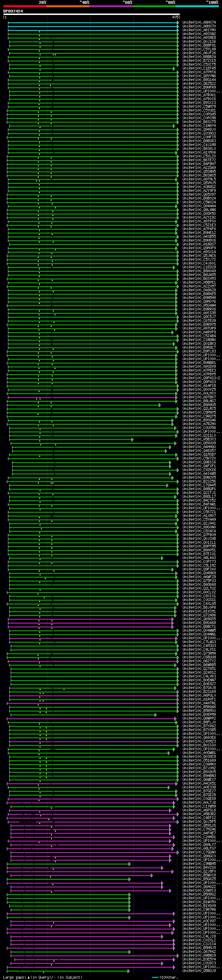The image size is (222, 980).
Task: Select hit label UniRef100_Q2LRC5
Action: pos(199,408)
